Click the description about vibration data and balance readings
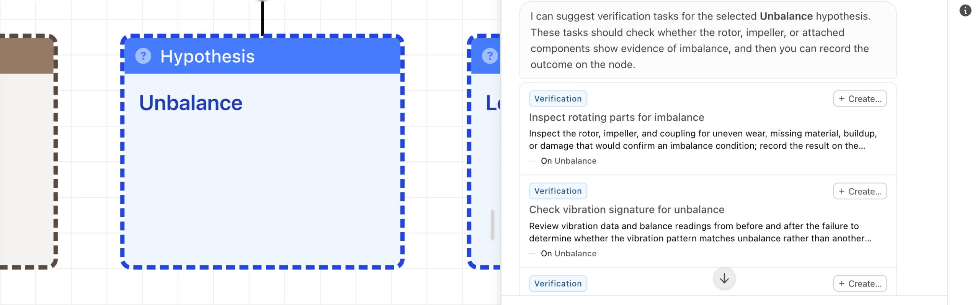 click(x=700, y=232)
